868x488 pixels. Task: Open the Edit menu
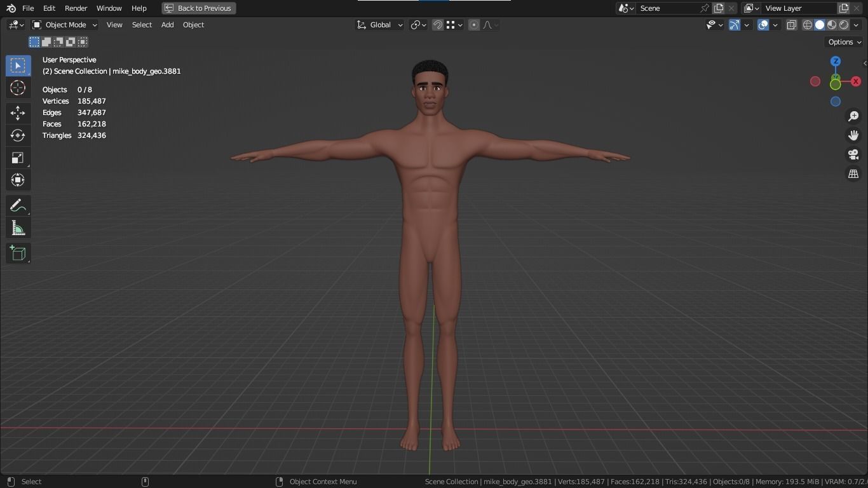click(x=49, y=8)
